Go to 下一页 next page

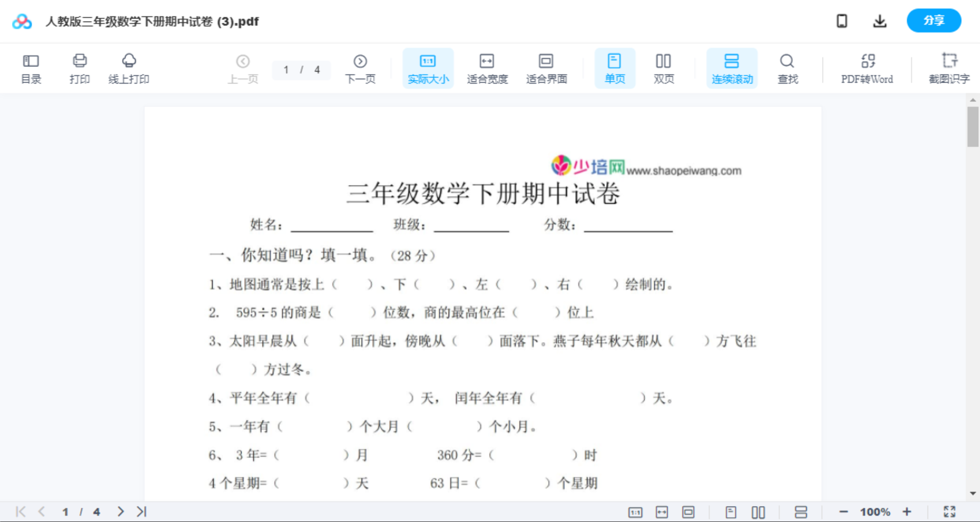point(360,68)
